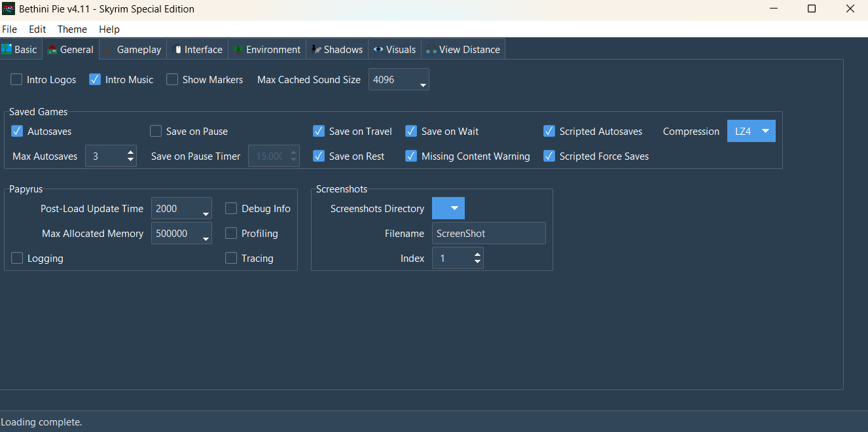Screen dimensions: 868x432
Task: Open the Theme menu
Action: pos(72,29)
